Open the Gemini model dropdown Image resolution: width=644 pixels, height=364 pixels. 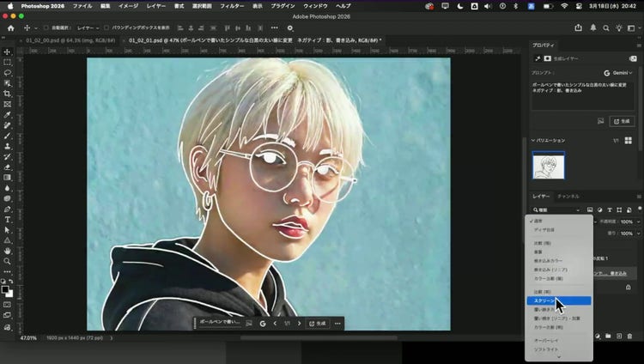click(622, 73)
